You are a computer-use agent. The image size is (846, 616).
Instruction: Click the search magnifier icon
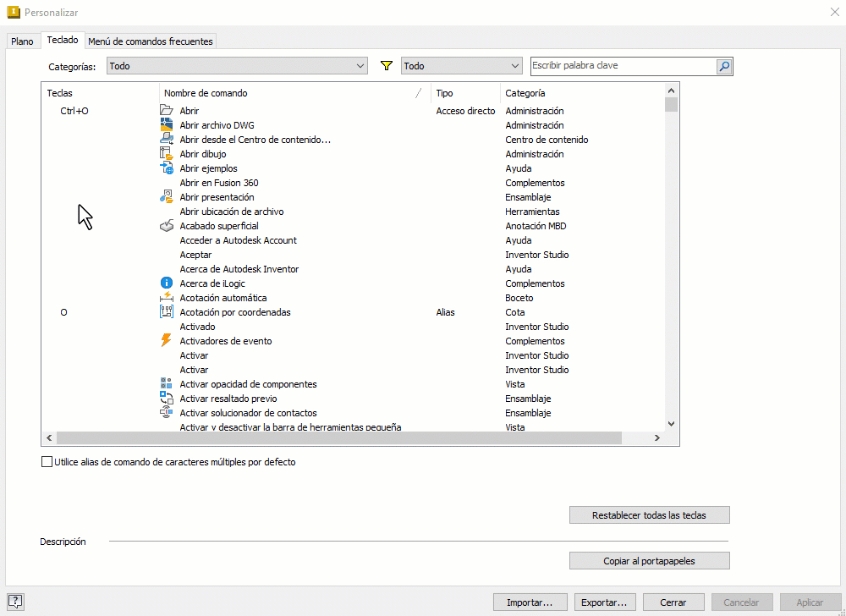724,66
